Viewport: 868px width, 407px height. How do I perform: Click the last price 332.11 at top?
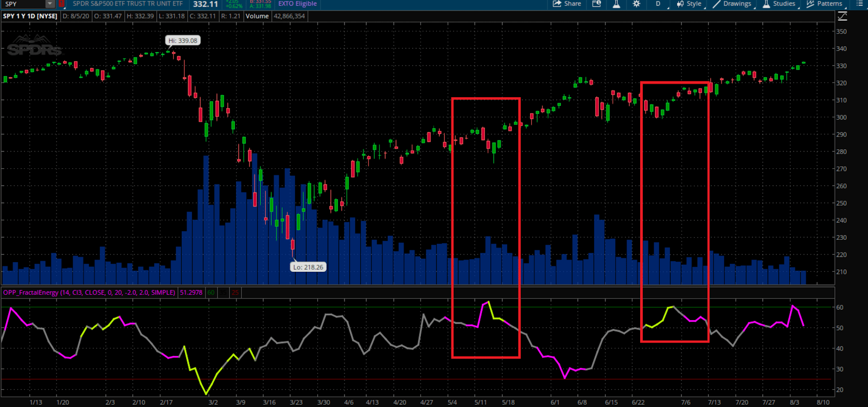click(206, 4)
